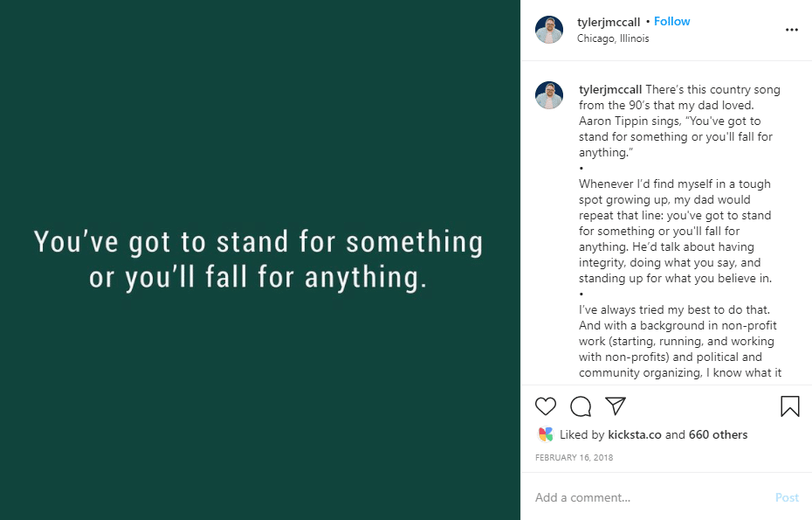Save the post with the bookmark icon
The image size is (812, 520).
(x=789, y=406)
